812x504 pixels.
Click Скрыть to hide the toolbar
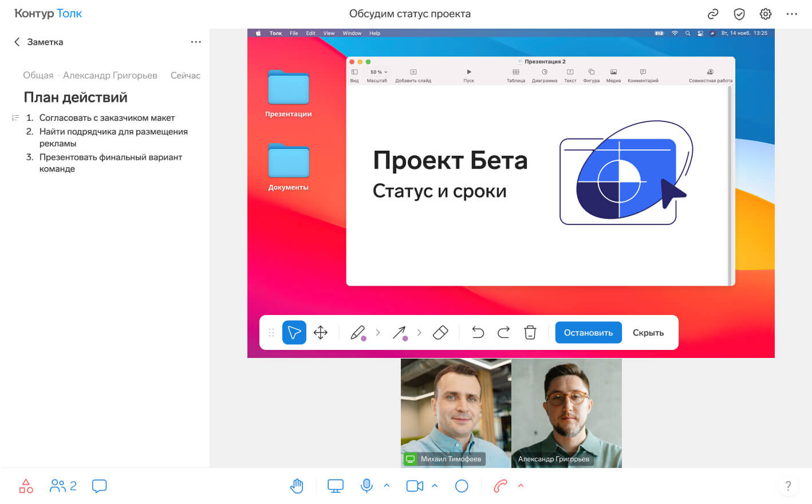click(x=648, y=332)
